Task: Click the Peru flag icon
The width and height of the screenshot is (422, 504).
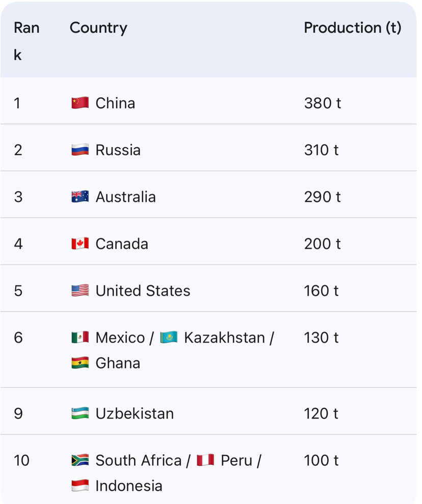Action: pos(205,460)
